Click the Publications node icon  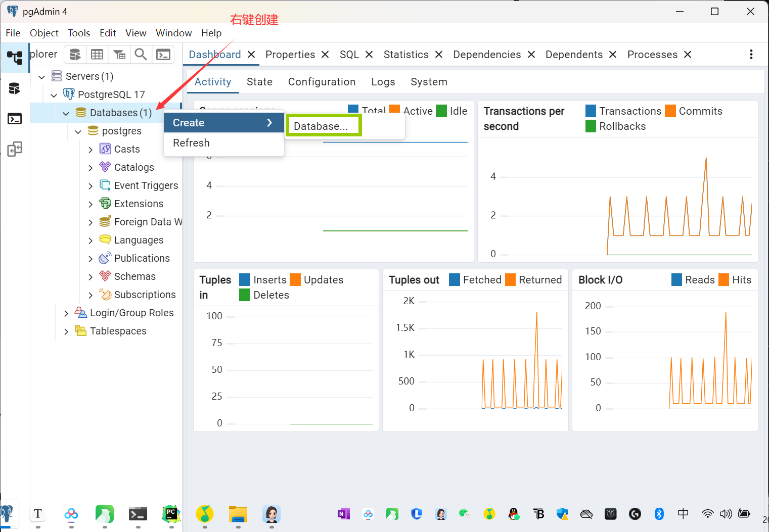click(105, 258)
